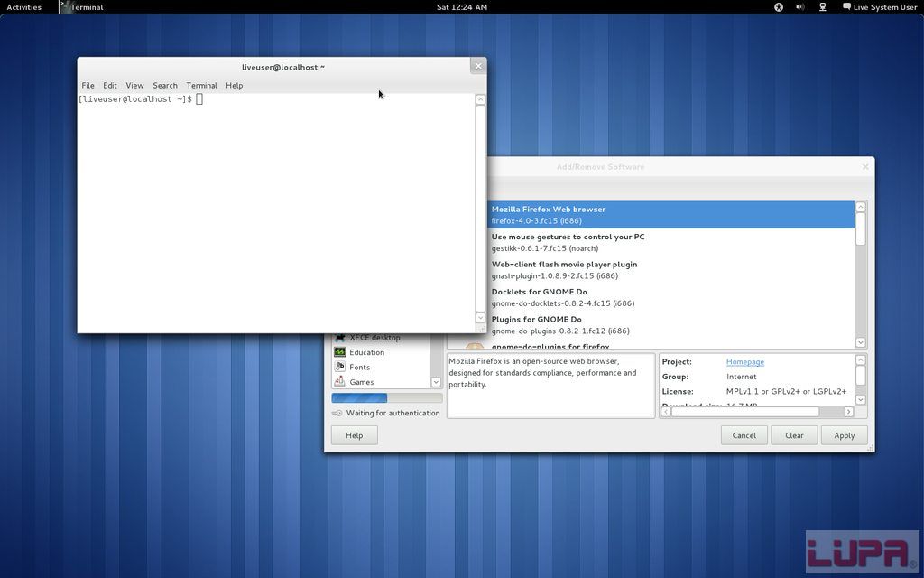Click the package list scrollbar up arrow
This screenshot has width=924, height=578.
click(x=860, y=207)
